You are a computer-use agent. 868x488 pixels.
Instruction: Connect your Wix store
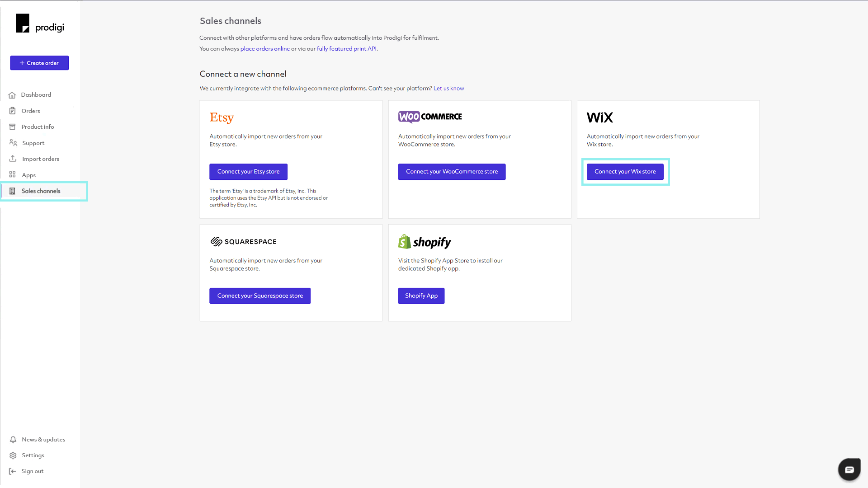coord(625,172)
